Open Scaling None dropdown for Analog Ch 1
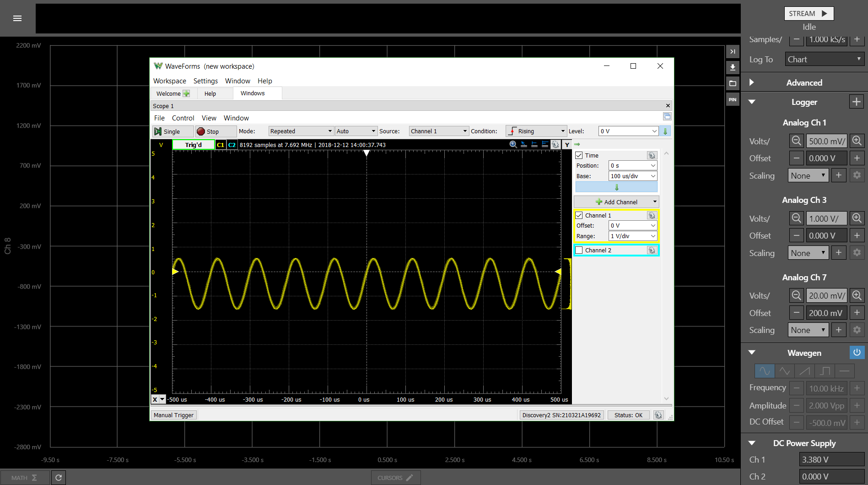 pyautogui.click(x=808, y=176)
